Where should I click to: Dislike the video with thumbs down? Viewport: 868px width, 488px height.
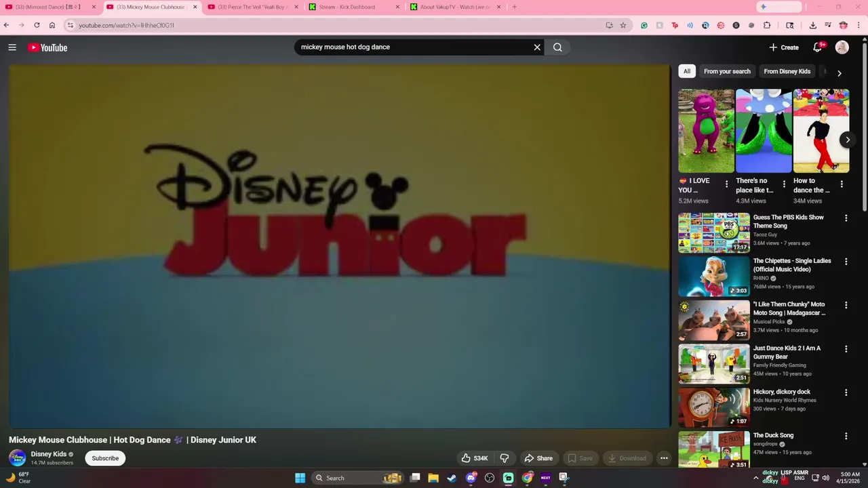(505, 458)
